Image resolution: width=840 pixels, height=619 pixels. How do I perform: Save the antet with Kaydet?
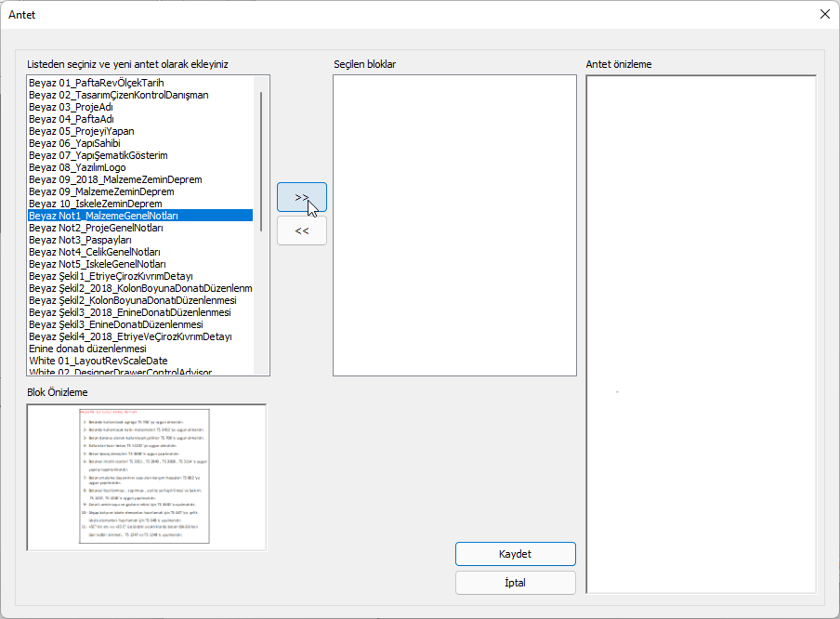click(x=516, y=554)
